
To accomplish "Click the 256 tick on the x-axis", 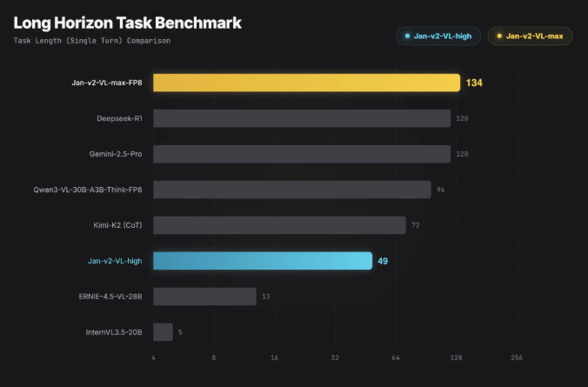I will click(x=517, y=358).
